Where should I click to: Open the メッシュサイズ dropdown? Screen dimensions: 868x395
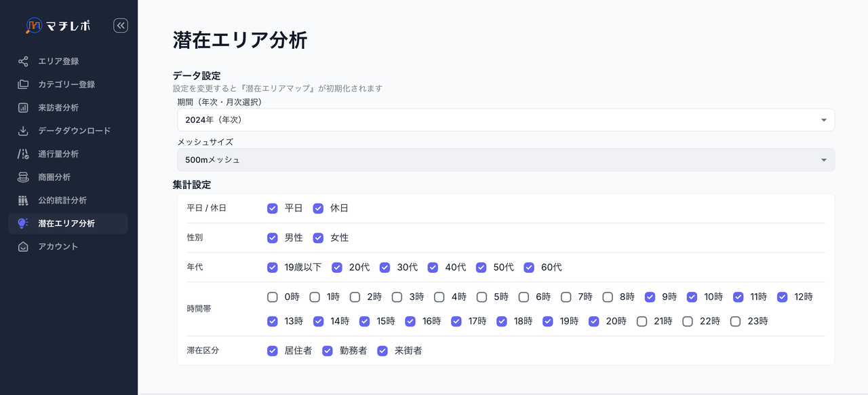point(505,160)
